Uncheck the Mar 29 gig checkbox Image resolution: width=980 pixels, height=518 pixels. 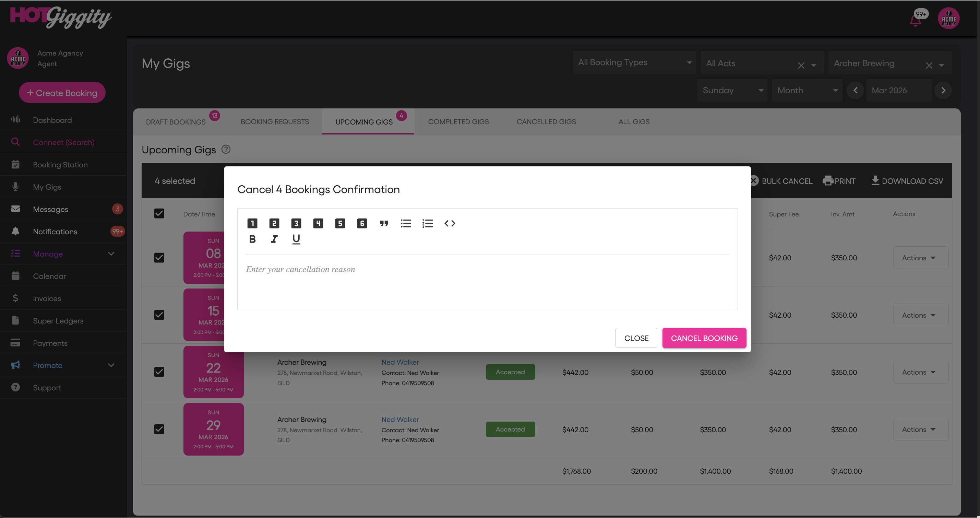click(x=159, y=429)
